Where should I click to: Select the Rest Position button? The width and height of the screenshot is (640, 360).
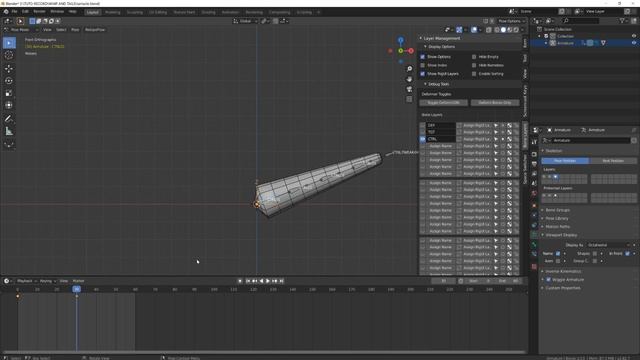[x=613, y=161]
